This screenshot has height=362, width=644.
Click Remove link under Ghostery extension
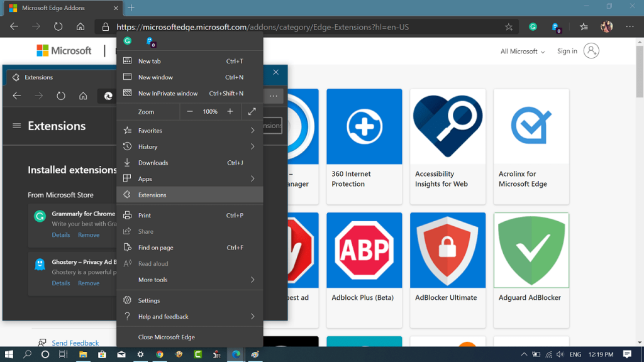[89, 283]
